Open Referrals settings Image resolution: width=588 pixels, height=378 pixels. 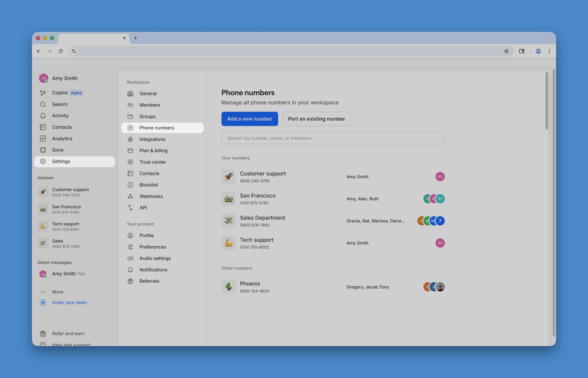pos(162,281)
